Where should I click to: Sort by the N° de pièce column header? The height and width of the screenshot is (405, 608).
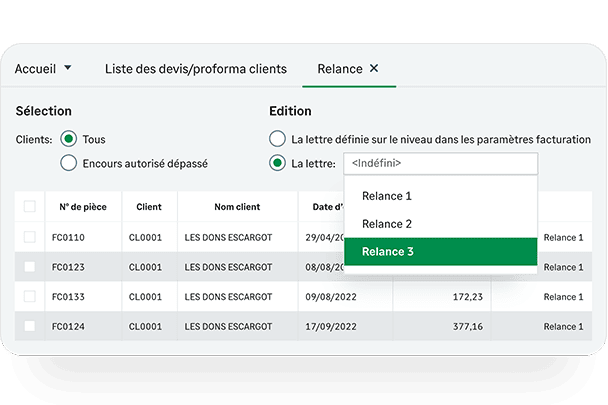pyautogui.click(x=84, y=207)
